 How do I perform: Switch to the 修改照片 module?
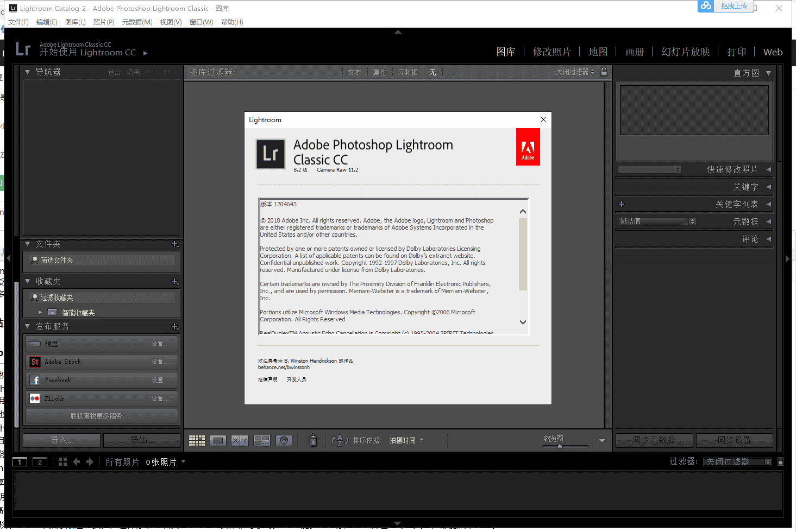[x=552, y=52]
